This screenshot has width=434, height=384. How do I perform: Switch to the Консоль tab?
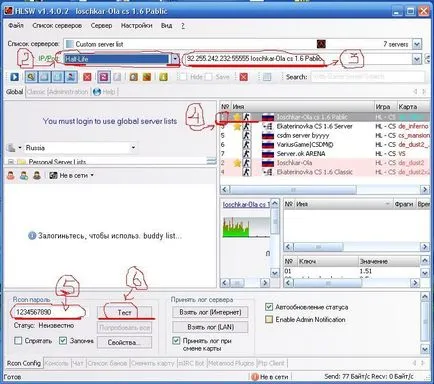click(57, 363)
